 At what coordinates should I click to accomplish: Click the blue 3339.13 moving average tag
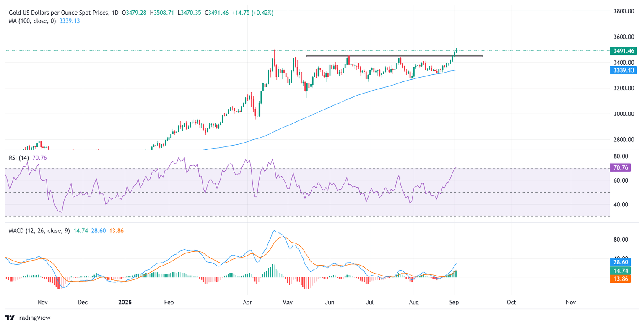click(x=623, y=70)
